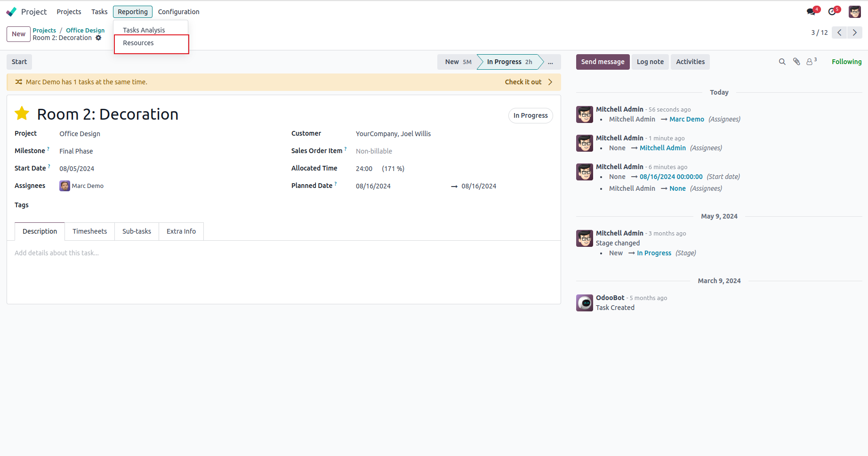The image size is (868, 456).
Task: Click the In Progress state toggle
Action: tap(530, 115)
